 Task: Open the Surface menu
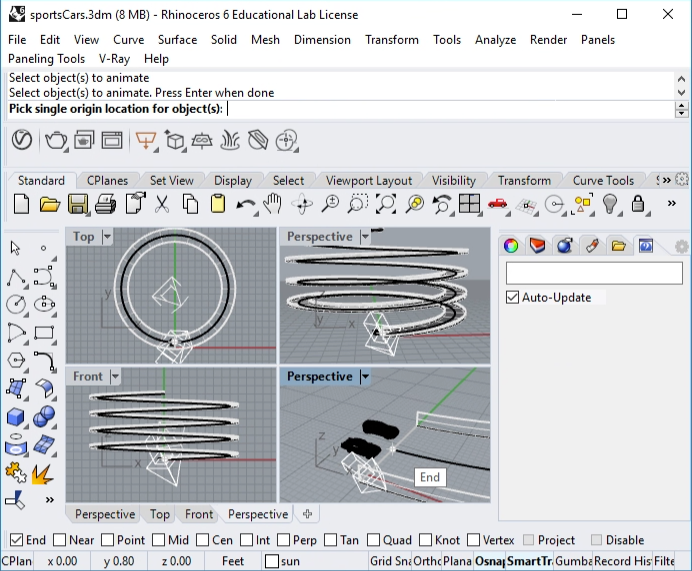[177, 40]
